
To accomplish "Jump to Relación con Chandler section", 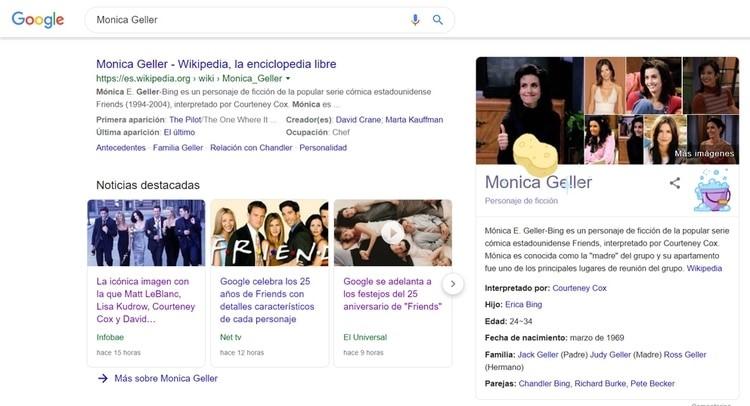I will point(251,148).
